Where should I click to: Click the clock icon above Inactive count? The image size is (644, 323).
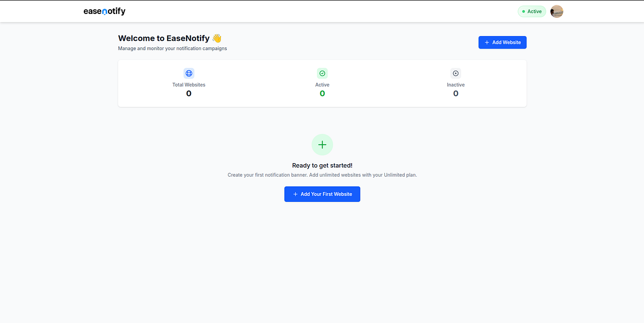pyautogui.click(x=455, y=73)
